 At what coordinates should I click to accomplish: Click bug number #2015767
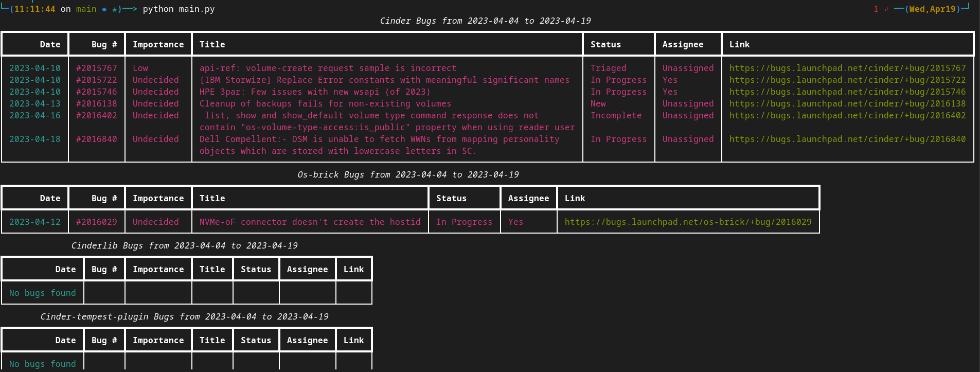pos(97,68)
